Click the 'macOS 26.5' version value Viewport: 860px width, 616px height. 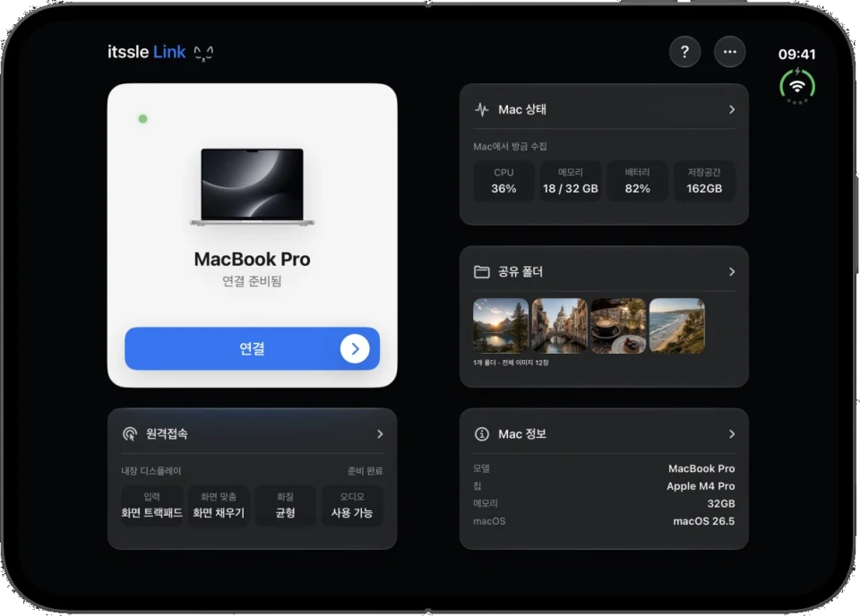(704, 521)
